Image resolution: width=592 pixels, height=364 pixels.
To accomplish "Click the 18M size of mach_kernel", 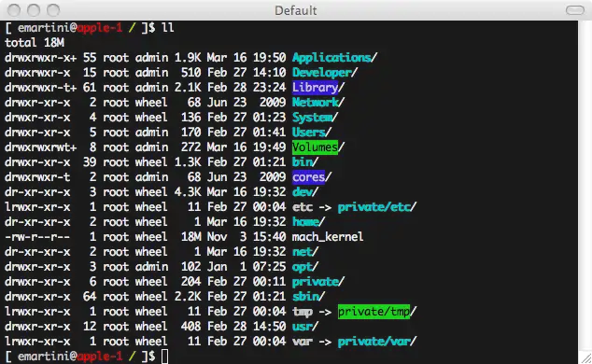I will [x=190, y=237].
